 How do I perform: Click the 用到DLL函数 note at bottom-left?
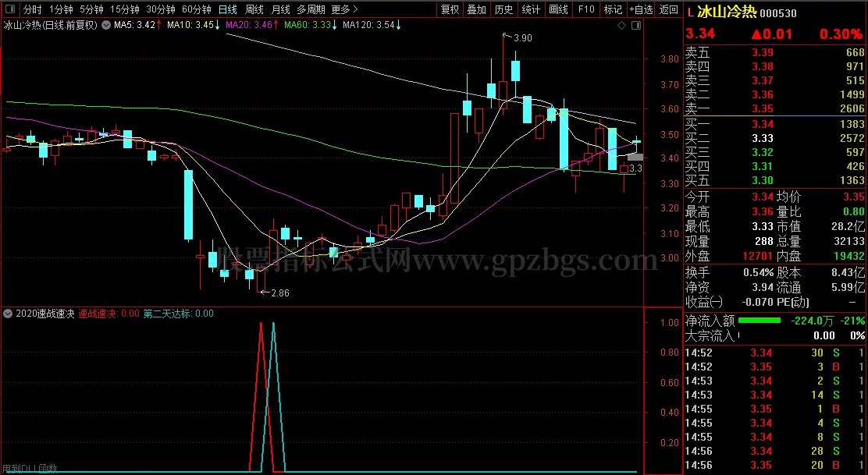pos(30,469)
